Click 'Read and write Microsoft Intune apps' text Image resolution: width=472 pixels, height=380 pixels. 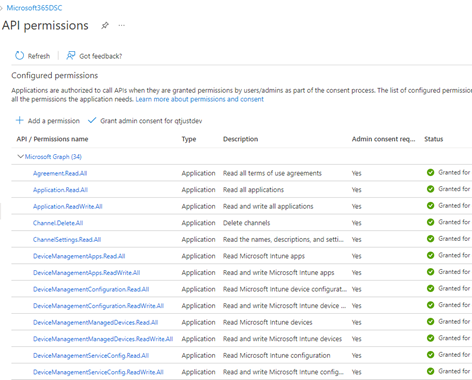(279, 272)
